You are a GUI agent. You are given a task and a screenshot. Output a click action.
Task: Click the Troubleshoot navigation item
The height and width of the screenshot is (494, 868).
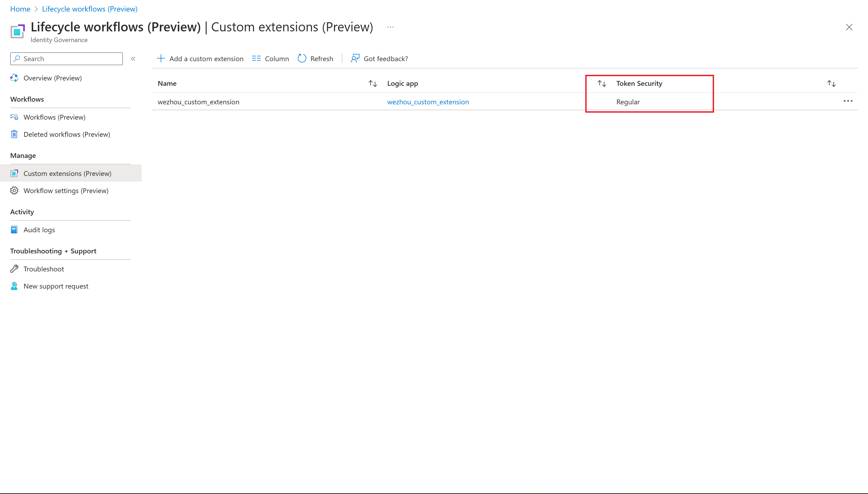[43, 268]
